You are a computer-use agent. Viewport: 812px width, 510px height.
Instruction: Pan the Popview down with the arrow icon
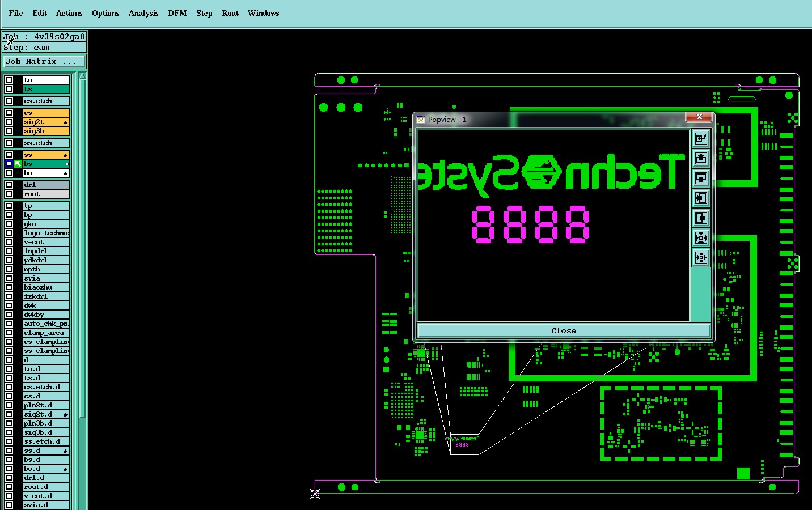pos(701,178)
